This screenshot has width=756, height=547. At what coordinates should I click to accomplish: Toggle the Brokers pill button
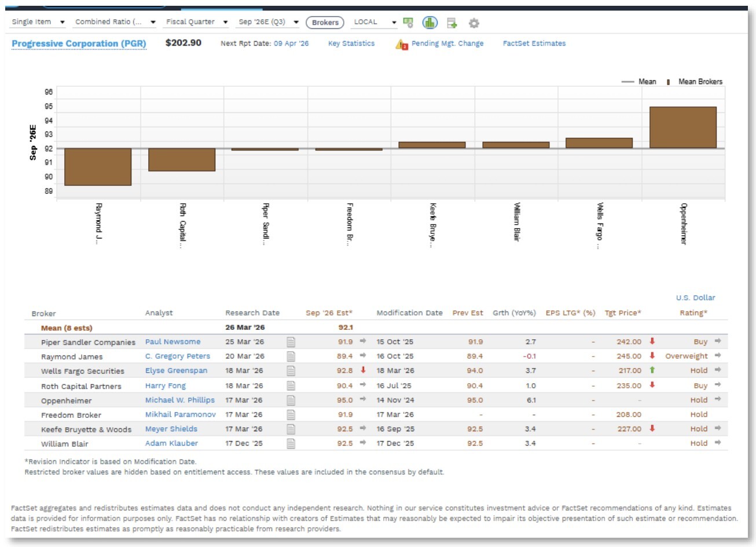pyautogui.click(x=325, y=23)
